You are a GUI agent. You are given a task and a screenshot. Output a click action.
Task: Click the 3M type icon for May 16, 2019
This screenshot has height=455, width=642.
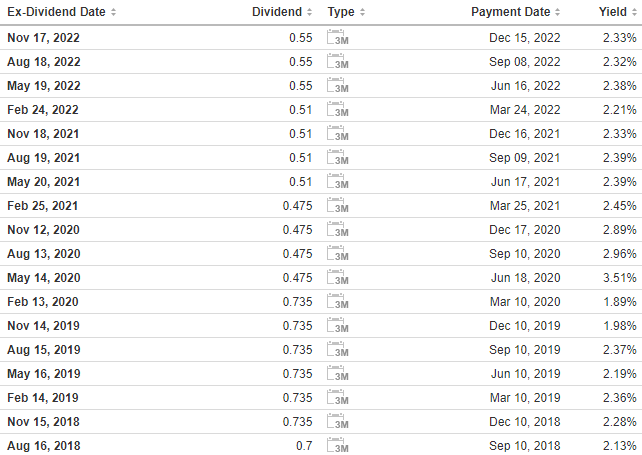click(x=338, y=374)
